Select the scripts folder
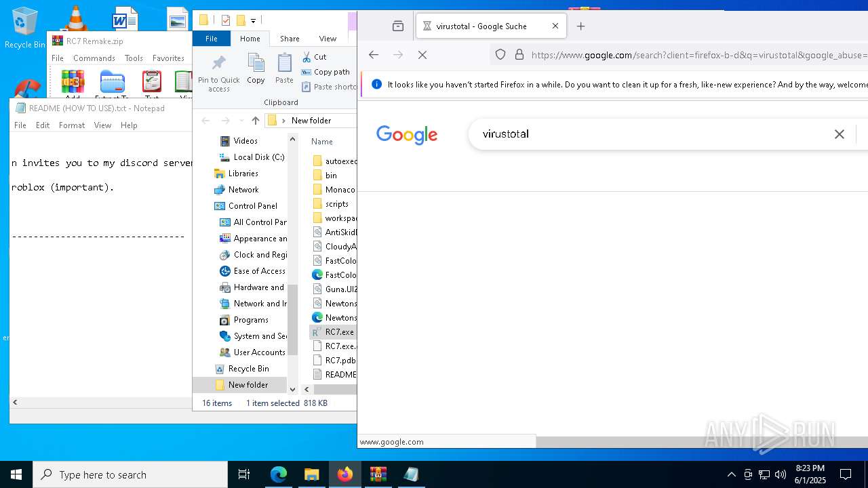The image size is (868, 488). pos(337,204)
